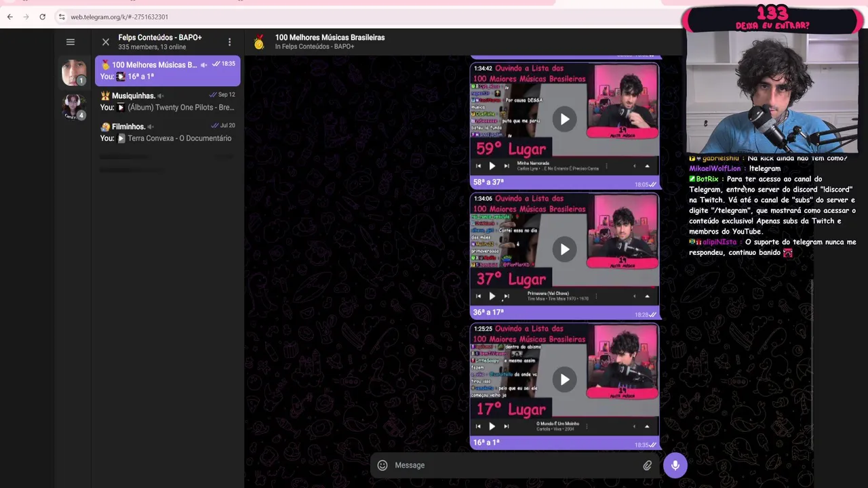Close the Felps Conteúdos topics panel
The height and width of the screenshot is (488, 868).
[106, 42]
